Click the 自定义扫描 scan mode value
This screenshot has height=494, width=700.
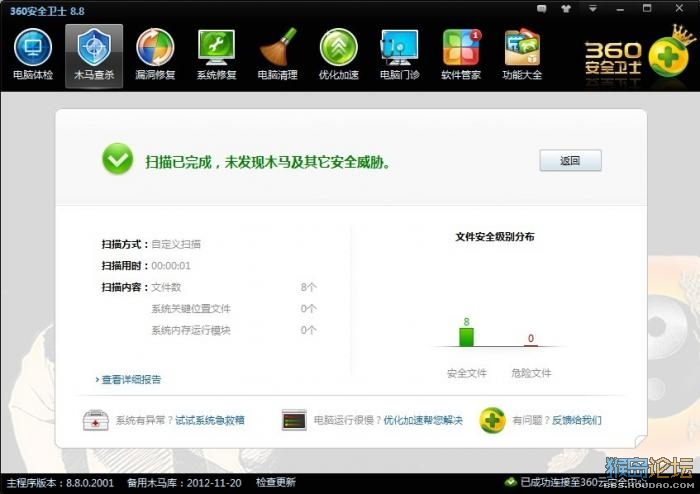click(x=176, y=244)
